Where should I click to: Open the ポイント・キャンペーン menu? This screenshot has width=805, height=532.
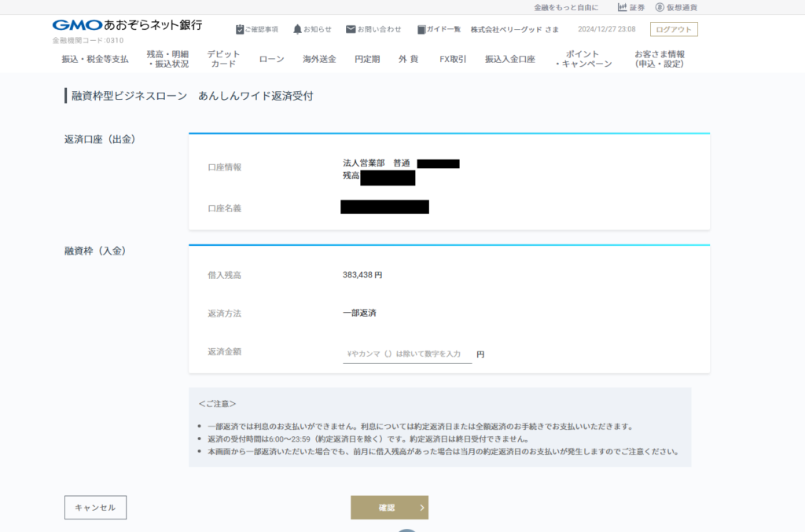coord(583,59)
